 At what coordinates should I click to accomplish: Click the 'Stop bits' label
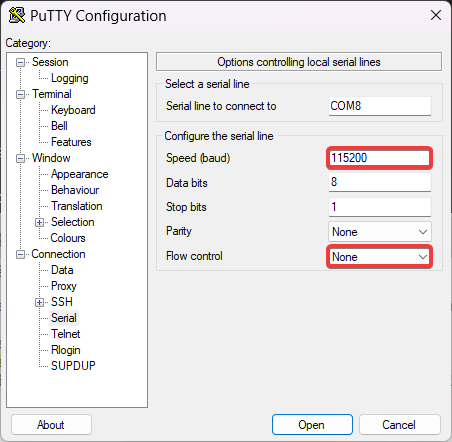186,207
